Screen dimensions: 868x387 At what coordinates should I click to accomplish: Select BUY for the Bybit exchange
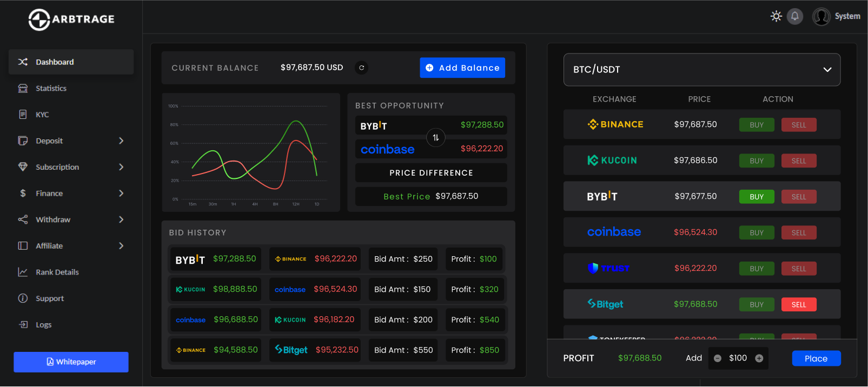(x=756, y=197)
